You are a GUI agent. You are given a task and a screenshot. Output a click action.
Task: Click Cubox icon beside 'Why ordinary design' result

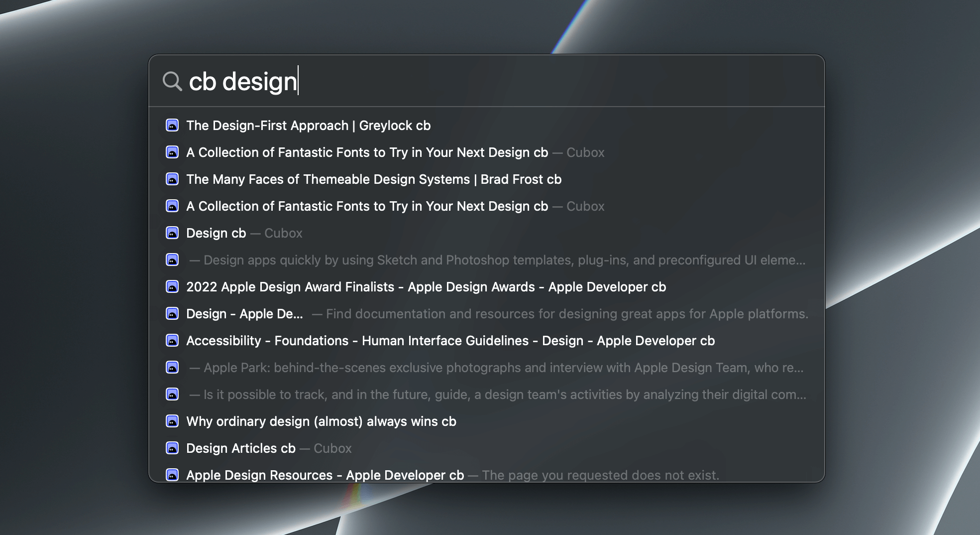(x=172, y=421)
